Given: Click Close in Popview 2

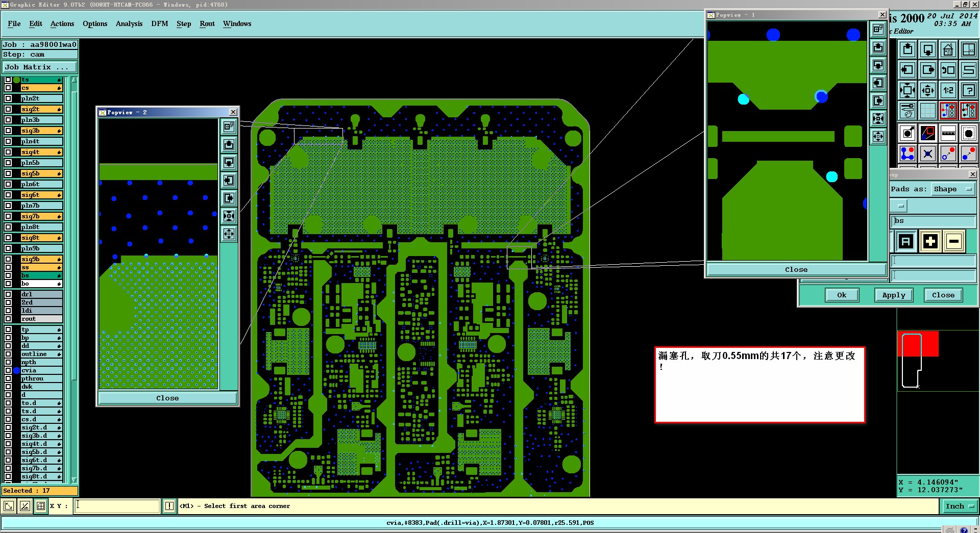Looking at the screenshot, I should point(167,398).
